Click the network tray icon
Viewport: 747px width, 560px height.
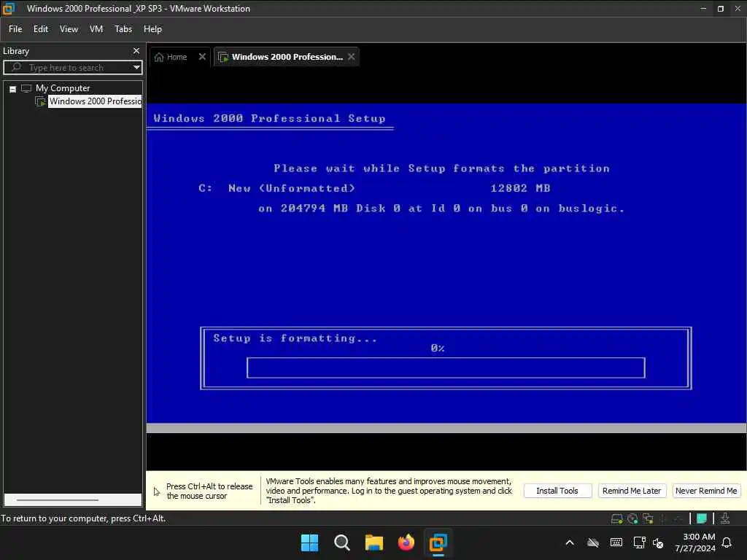click(639, 542)
